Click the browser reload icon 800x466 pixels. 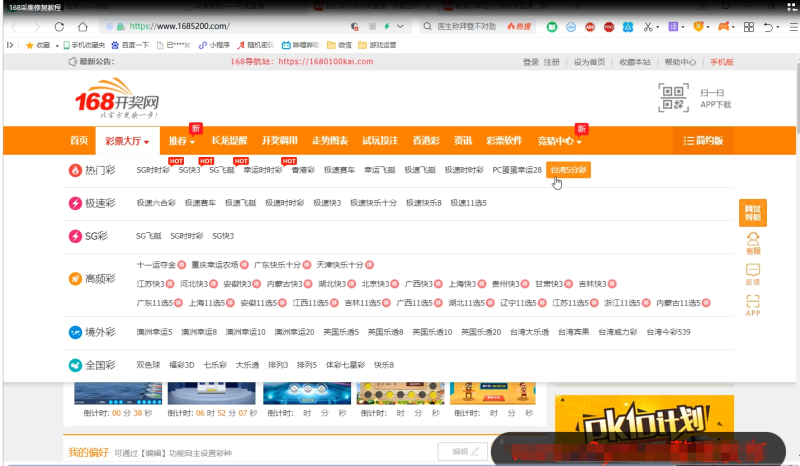59,27
